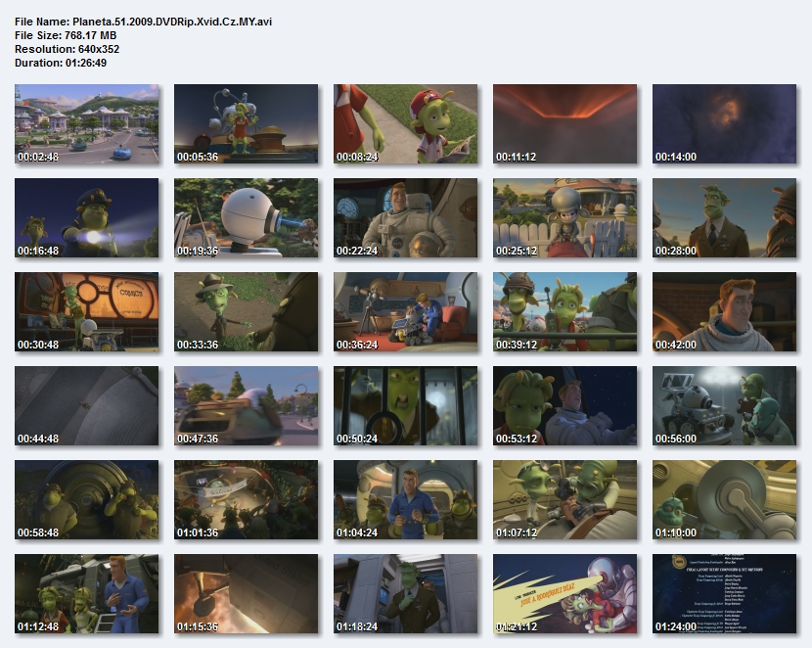This screenshot has width=812, height=648.
Task: Click the File Name text line
Action: (x=144, y=22)
